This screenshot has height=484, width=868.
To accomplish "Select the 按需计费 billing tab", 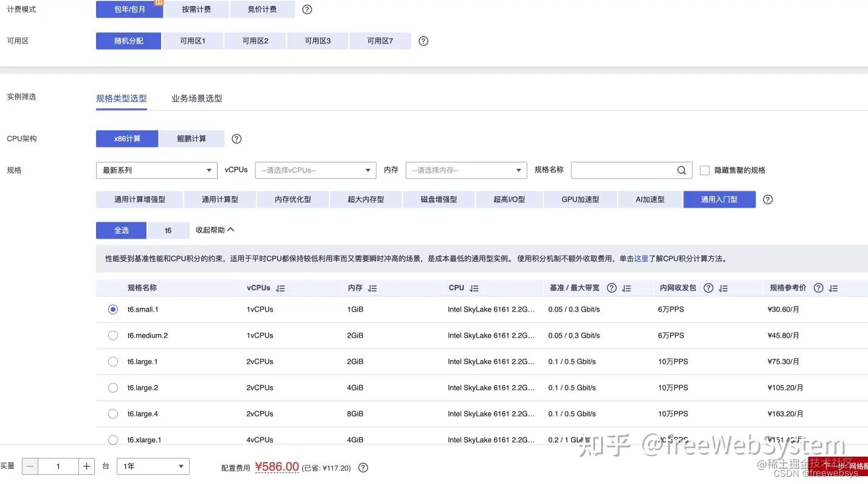I will pos(196,9).
